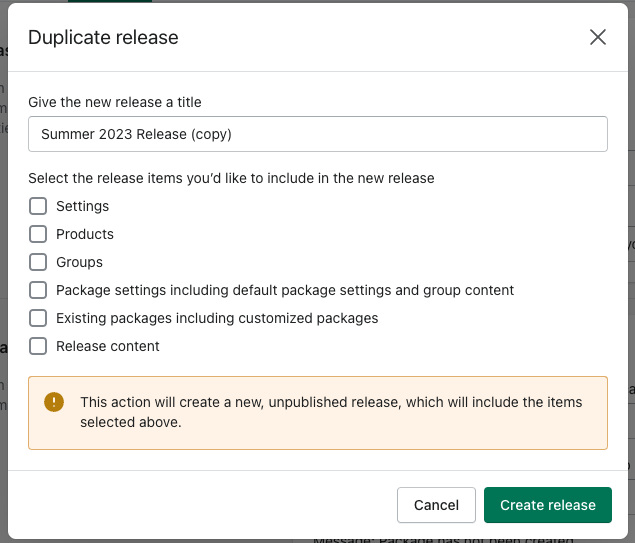The height and width of the screenshot is (543, 635).
Task: Close the Duplicate release dialog with X
Action: (598, 38)
